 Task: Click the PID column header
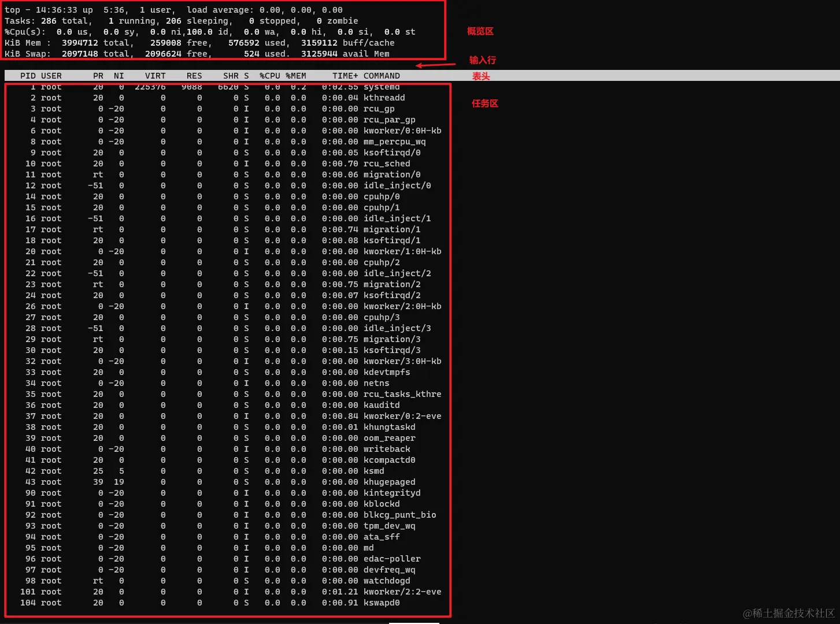[28, 76]
